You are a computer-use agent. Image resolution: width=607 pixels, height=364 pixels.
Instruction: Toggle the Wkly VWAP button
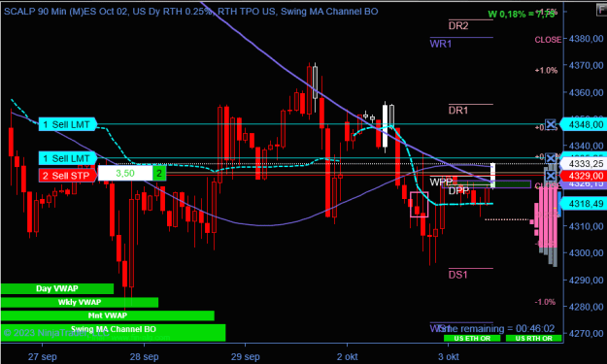pyautogui.click(x=80, y=302)
